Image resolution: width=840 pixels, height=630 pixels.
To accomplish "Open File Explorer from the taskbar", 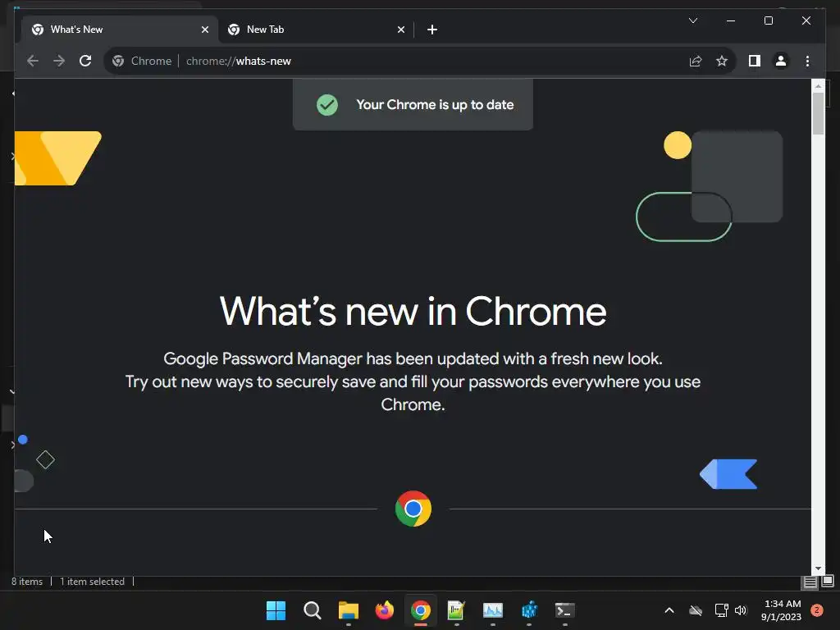I will (x=348, y=610).
